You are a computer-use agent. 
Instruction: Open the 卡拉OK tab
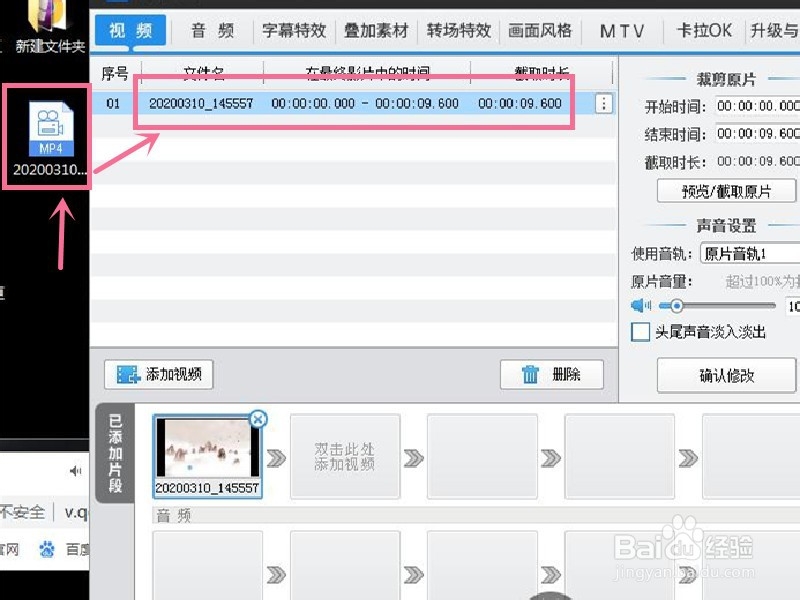[704, 31]
